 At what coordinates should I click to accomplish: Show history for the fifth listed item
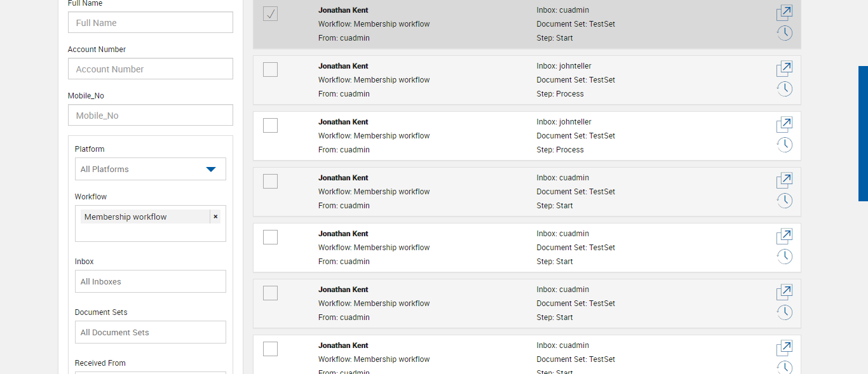pos(785,257)
